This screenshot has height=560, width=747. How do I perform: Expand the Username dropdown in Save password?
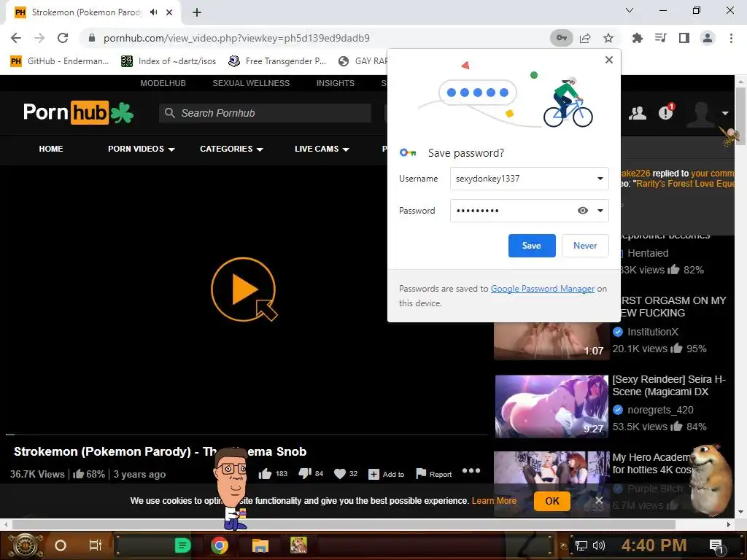600,179
